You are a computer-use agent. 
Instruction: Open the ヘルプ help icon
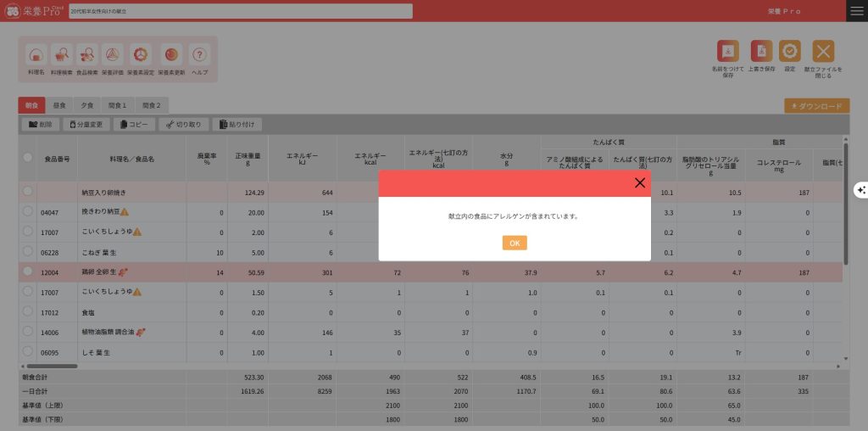(200, 54)
